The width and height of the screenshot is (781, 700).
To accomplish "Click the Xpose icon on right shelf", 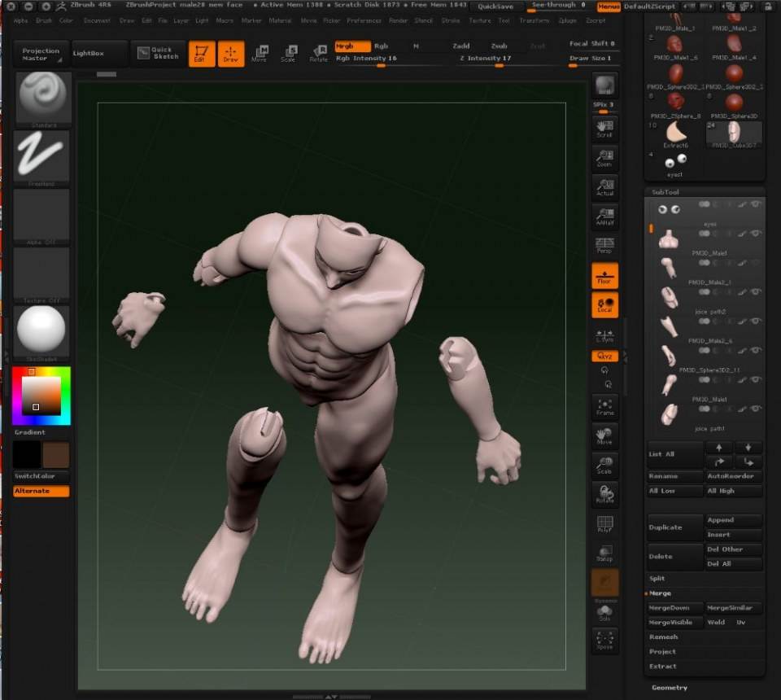I will point(604,641).
